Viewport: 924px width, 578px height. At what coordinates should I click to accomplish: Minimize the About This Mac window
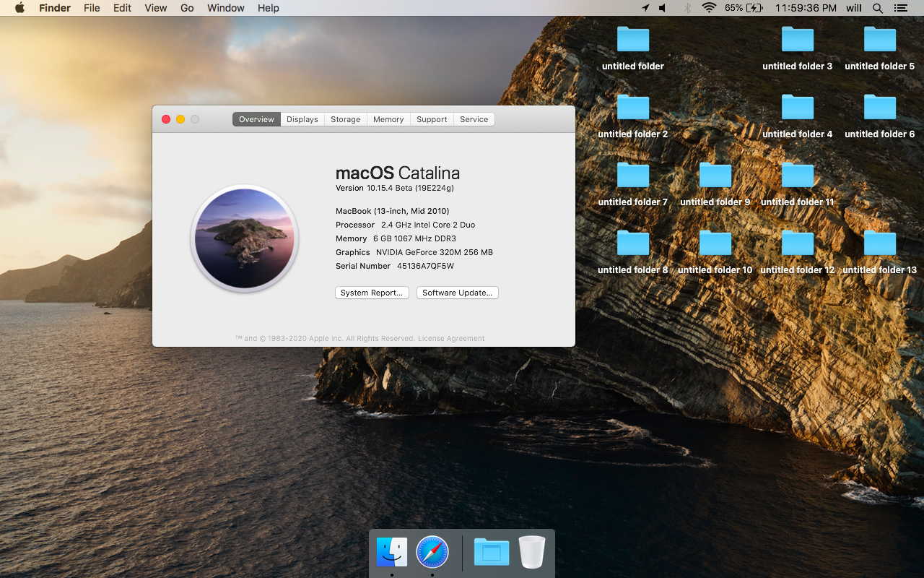click(180, 119)
